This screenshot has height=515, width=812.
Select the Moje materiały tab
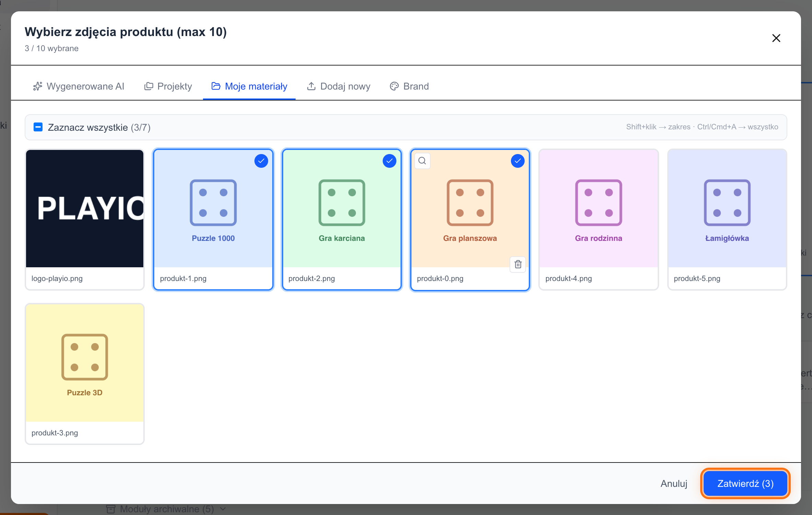249,86
